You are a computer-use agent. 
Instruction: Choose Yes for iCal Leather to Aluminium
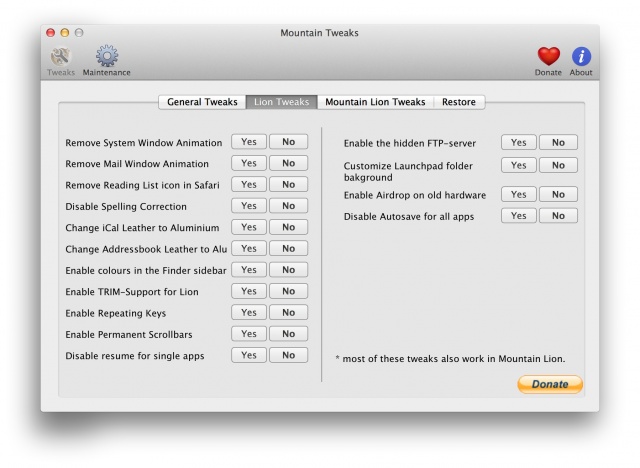pyautogui.click(x=249, y=227)
